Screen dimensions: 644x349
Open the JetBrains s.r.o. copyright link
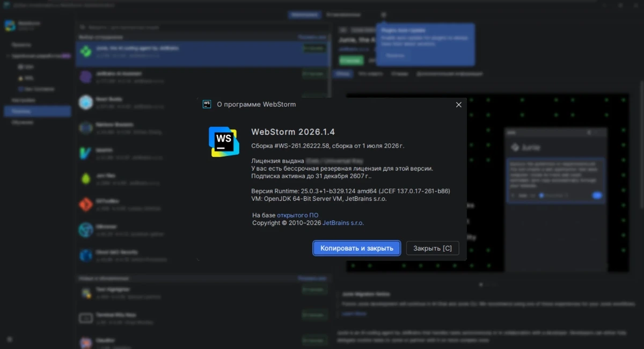(x=343, y=223)
